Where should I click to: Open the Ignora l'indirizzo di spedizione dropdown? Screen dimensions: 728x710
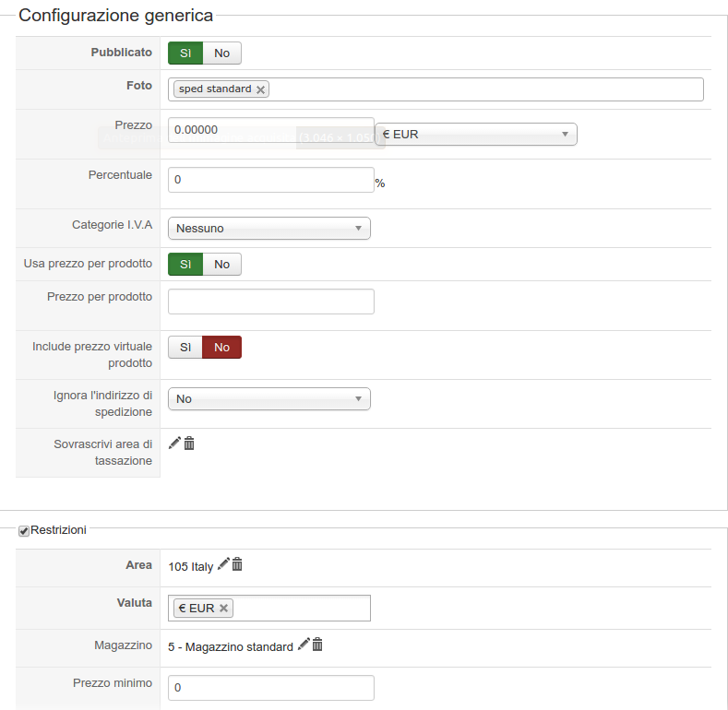(x=269, y=399)
